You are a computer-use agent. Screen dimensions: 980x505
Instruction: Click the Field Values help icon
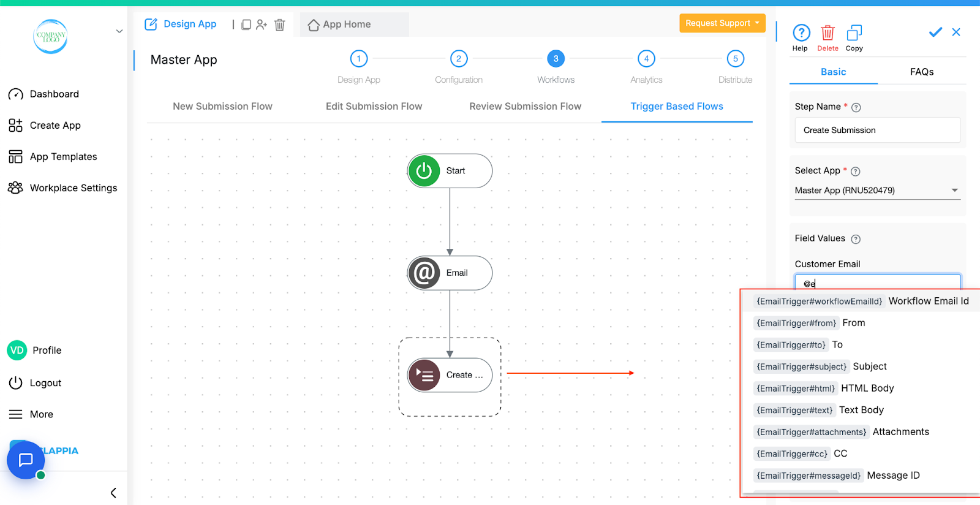[856, 239]
